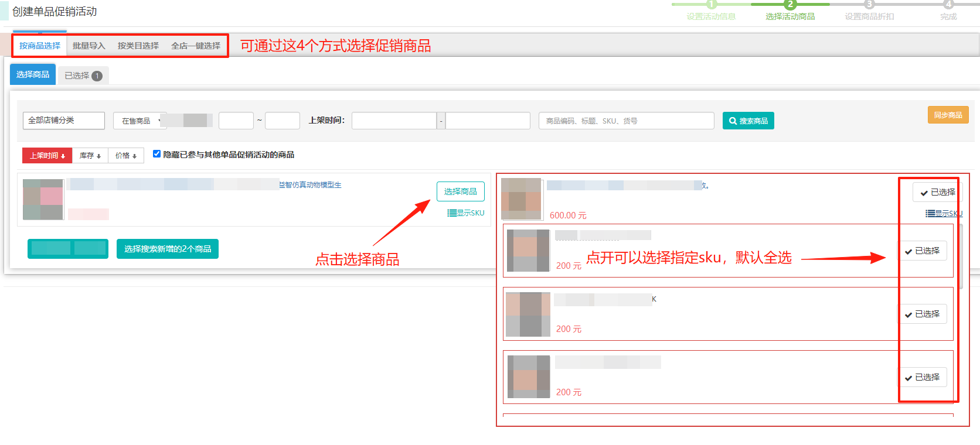Toggle 已选择 on the last 200 元 SKU
This screenshot has width=980, height=445.
click(x=922, y=377)
